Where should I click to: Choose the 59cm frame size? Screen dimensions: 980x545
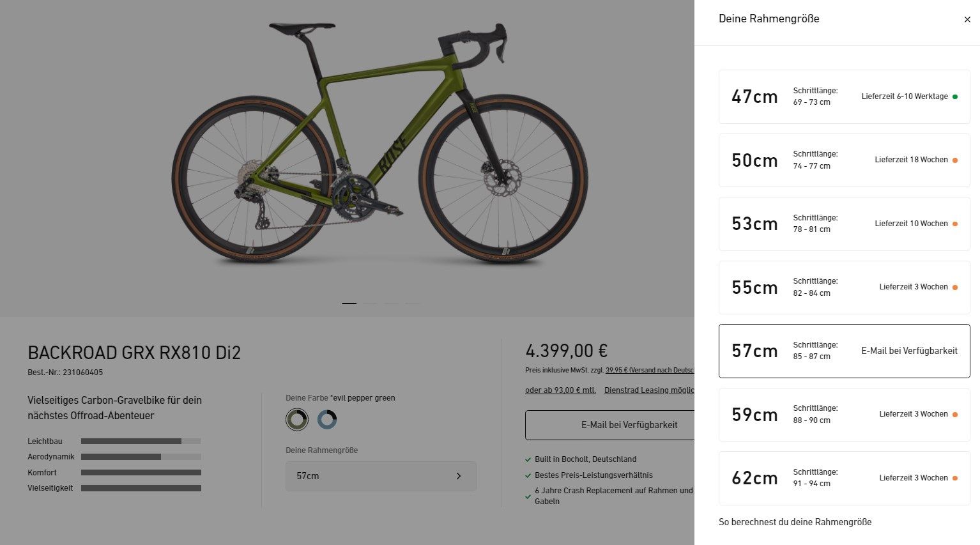[844, 415]
